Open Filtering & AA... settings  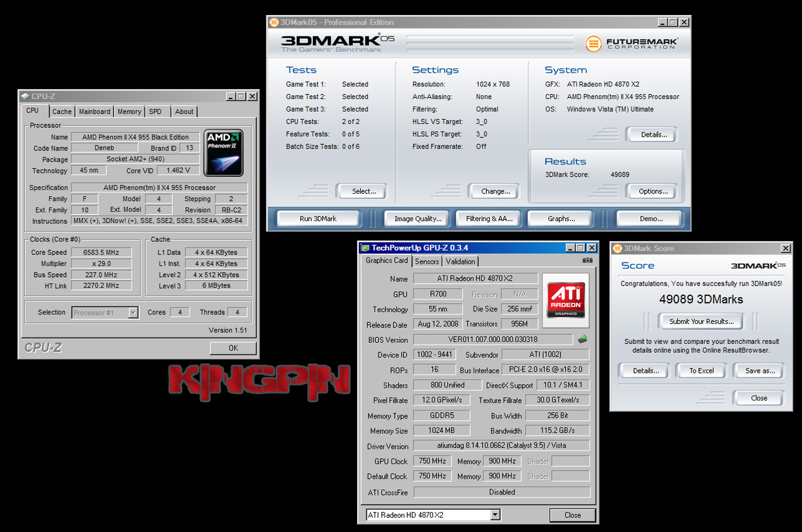point(489,219)
